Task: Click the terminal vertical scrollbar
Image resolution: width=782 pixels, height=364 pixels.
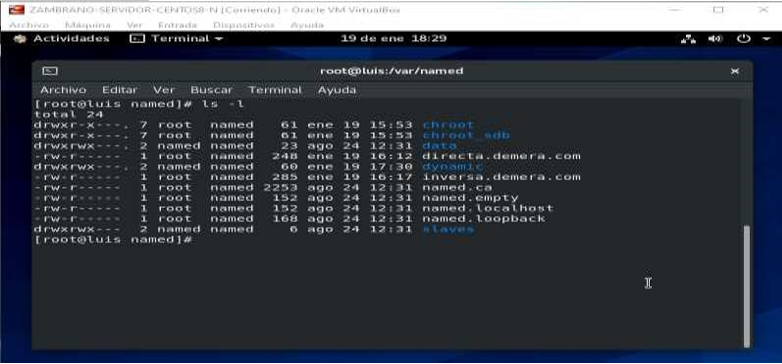Action: click(x=746, y=286)
